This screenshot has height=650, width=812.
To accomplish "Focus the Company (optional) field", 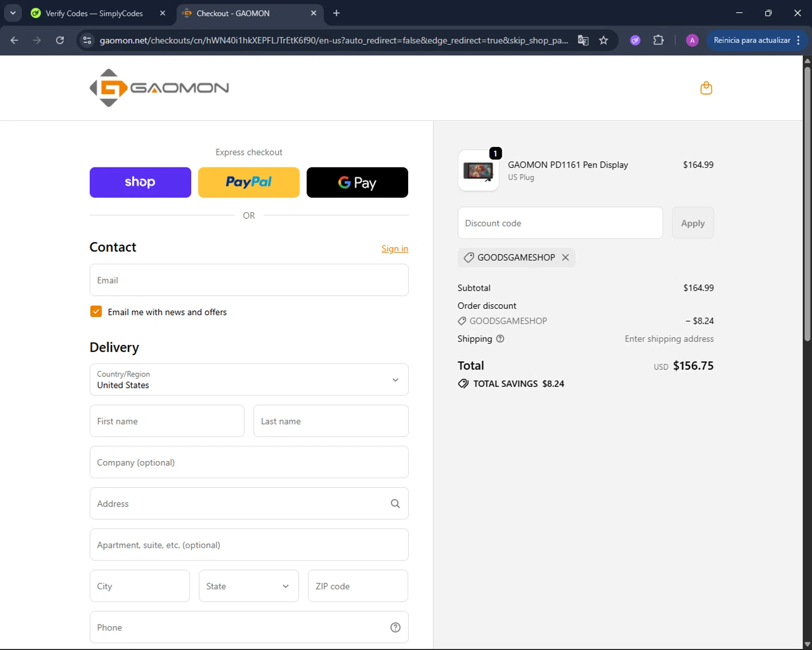I will pyautogui.click(x=249, y=462).
